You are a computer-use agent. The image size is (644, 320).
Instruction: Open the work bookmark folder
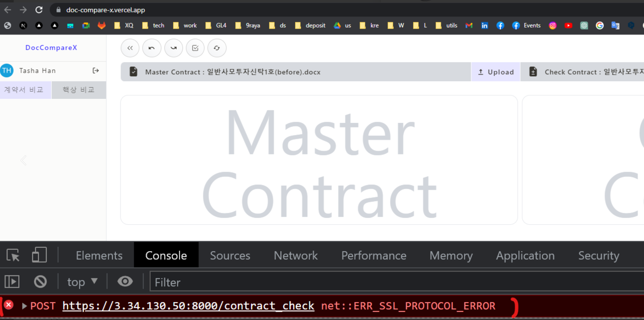(185, 25)
